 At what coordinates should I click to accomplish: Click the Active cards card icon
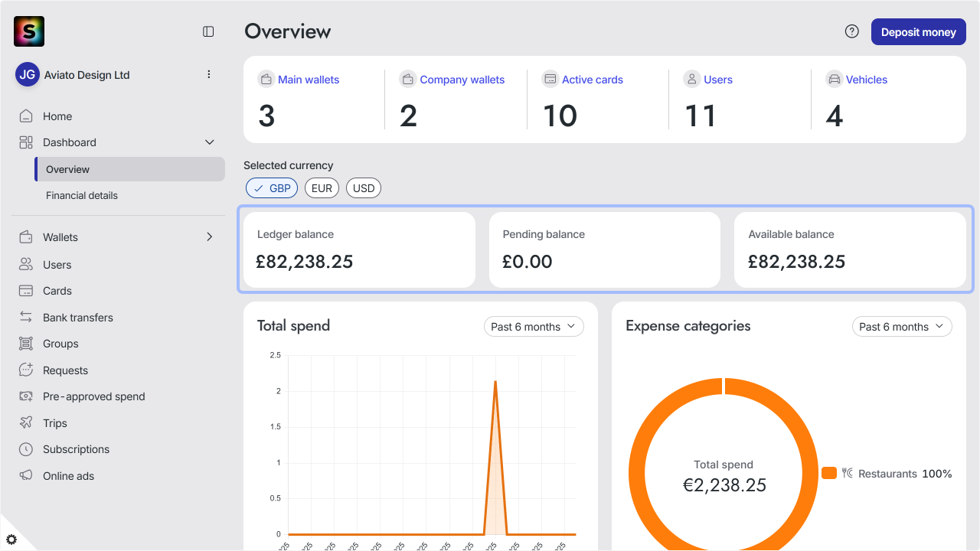coord(550,79)
